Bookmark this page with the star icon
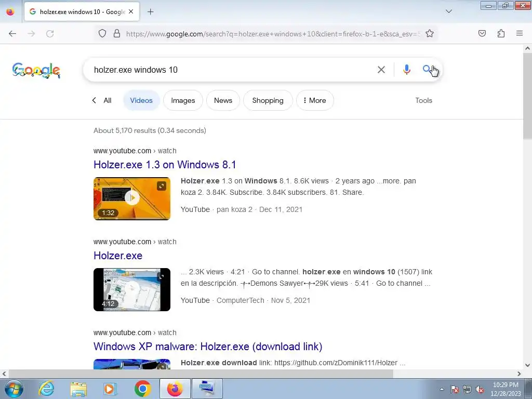 pyautogui.click(x=430, y=34)
